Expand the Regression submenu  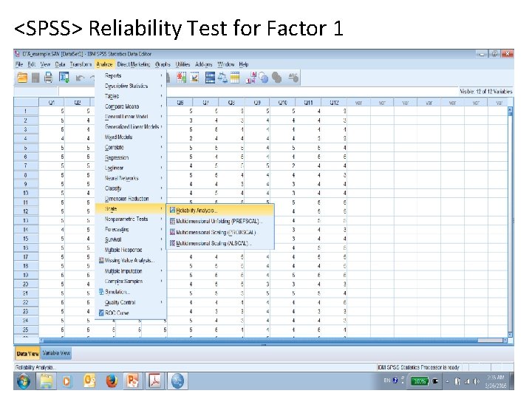point(131,157)
